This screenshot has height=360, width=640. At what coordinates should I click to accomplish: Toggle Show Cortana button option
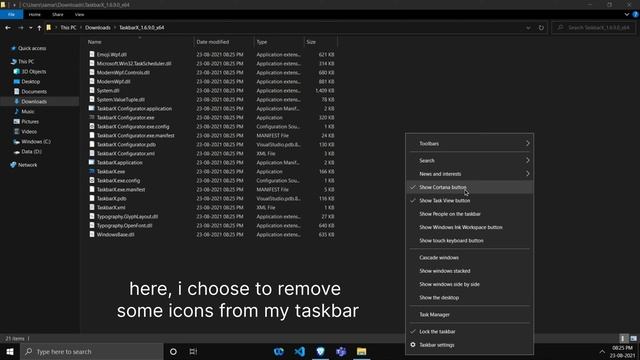tap(470, 187)
